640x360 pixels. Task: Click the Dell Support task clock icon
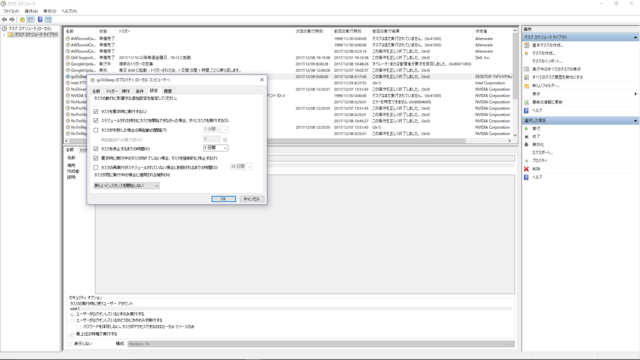(68, 58)
